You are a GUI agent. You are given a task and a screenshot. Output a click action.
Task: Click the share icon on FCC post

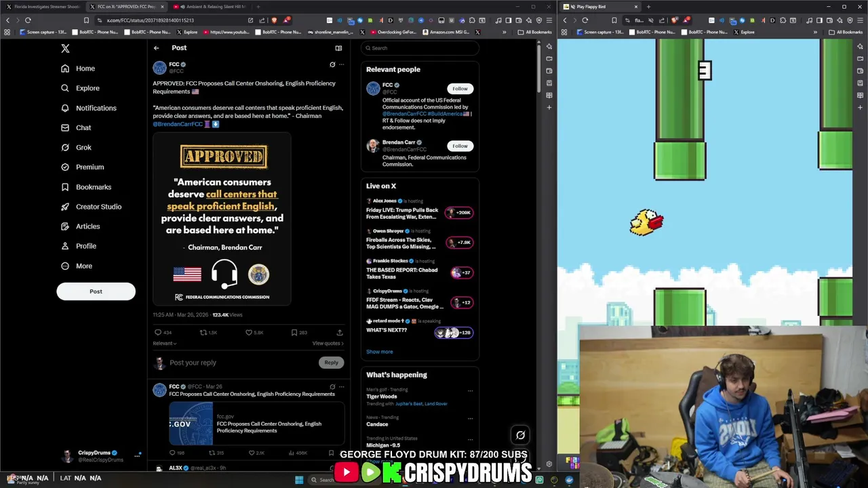[340, 333]
